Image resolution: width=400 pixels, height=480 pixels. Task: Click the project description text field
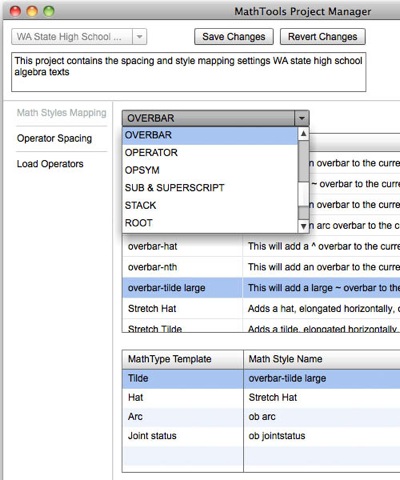189,72
